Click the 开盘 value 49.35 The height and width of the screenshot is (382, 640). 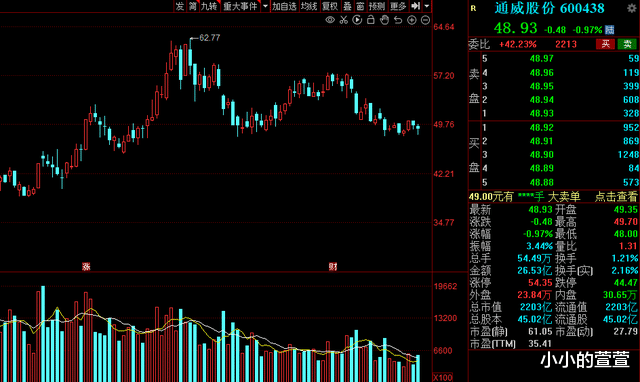tap(626, 210)
